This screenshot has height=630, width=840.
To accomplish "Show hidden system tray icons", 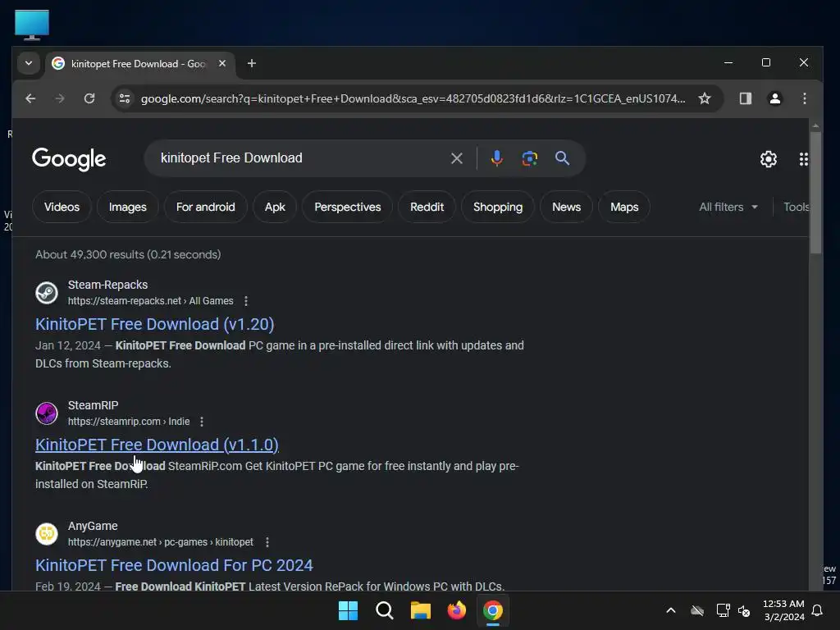I will pos(671,610).
